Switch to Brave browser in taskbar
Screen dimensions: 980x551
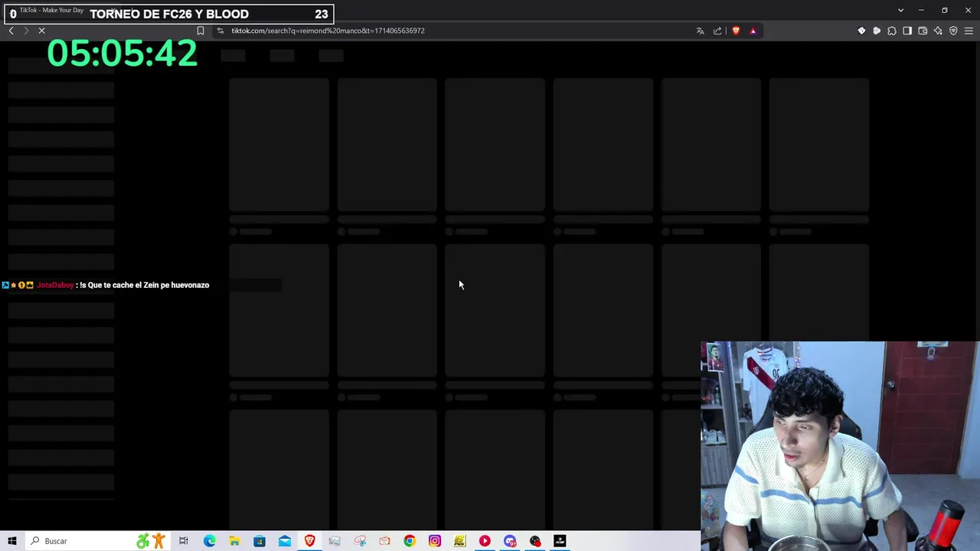309,541
